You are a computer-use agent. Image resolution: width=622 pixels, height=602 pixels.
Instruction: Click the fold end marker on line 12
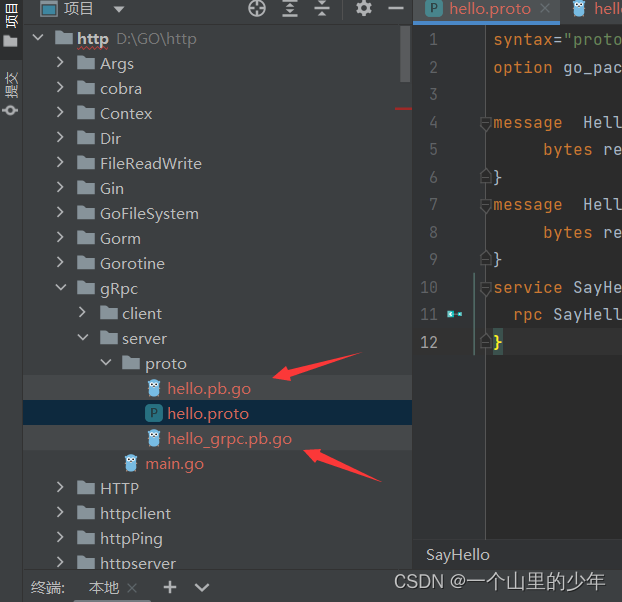pos(485,341)
